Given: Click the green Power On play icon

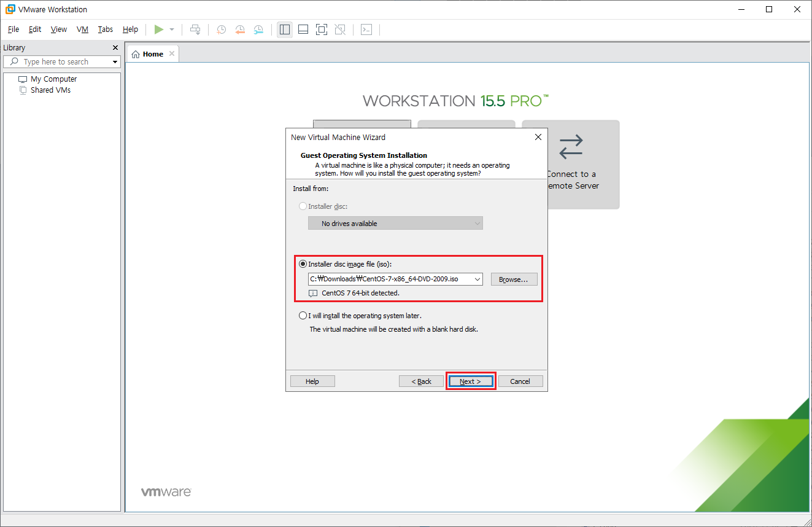Looking at the screenshot, I should coord(158,29).
